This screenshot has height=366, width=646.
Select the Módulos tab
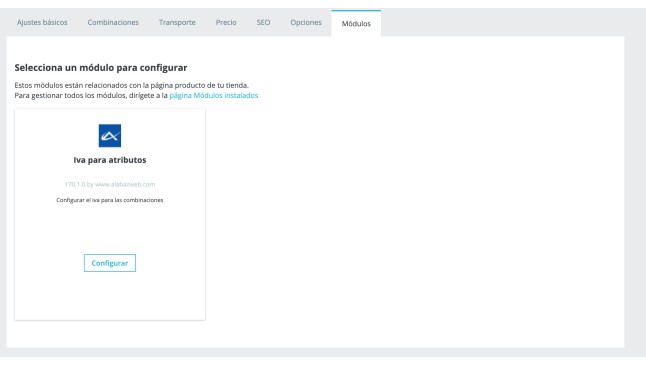(x=356, y=24)
